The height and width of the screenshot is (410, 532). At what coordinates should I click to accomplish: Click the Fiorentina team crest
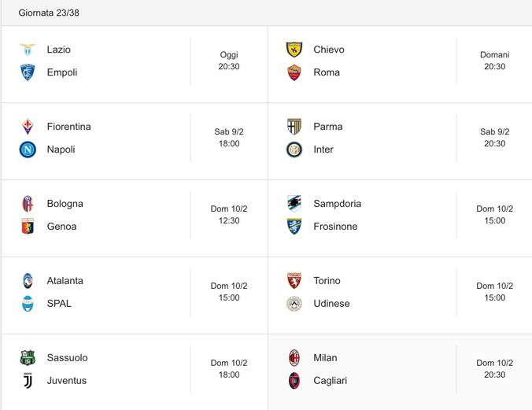(x=28, y=127)
